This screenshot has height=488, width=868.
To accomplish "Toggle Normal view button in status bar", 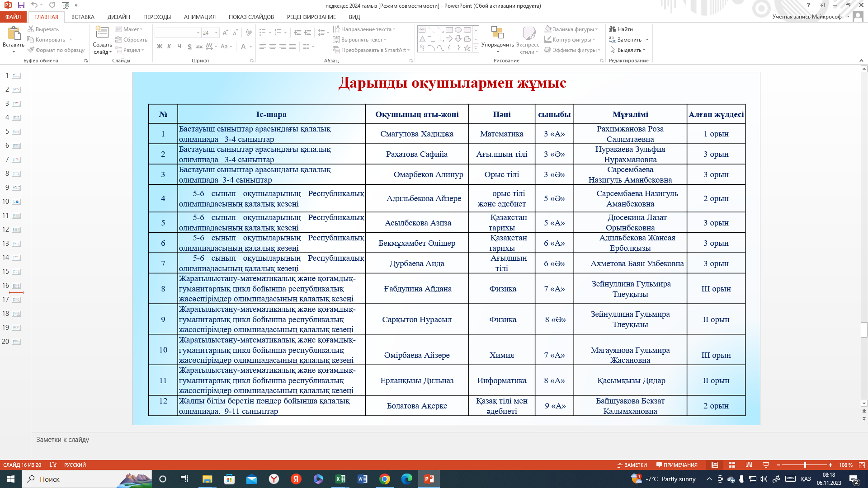I will coord(715,465).
